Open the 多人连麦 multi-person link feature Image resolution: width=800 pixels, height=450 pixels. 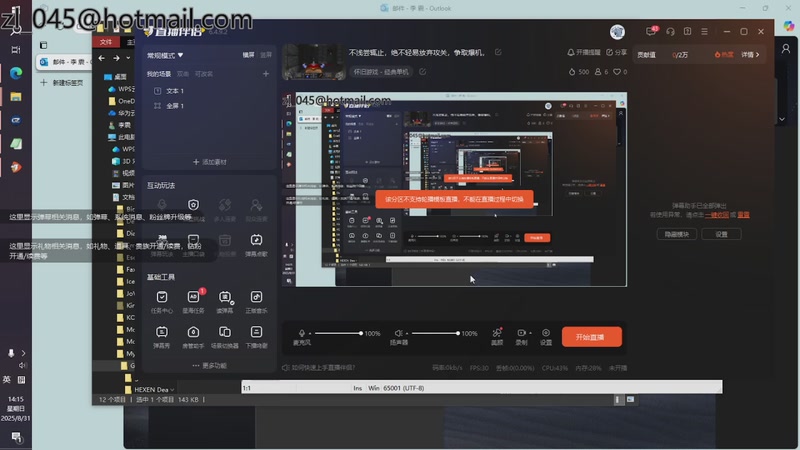(225, 209)
